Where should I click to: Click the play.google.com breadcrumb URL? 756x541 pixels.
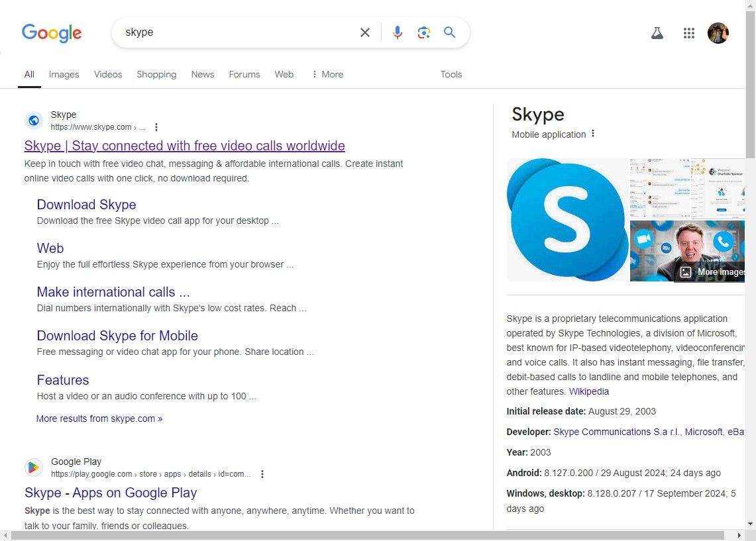(150, 474)
